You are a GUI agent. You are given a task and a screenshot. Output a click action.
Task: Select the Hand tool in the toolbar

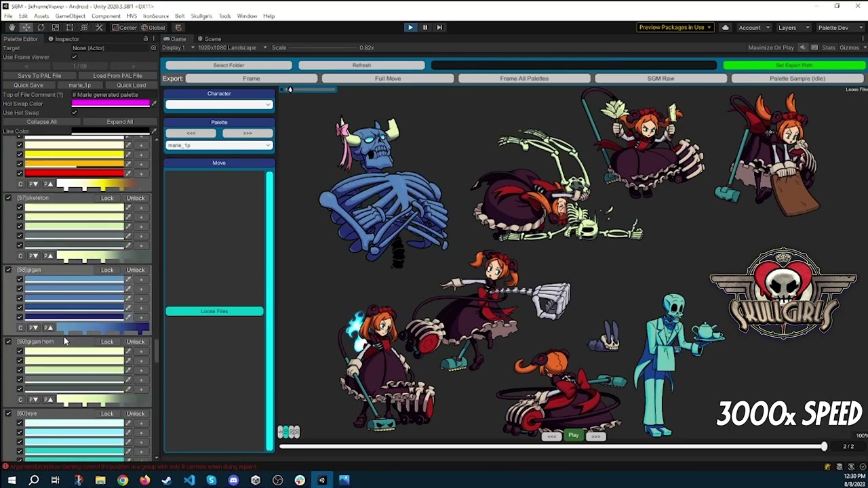click(12, 28)
